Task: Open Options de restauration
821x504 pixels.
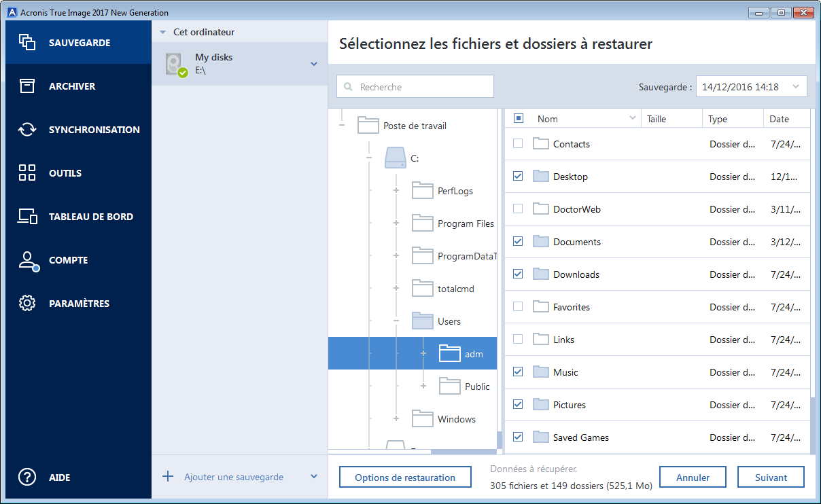Action: click(x=405, y=477)
